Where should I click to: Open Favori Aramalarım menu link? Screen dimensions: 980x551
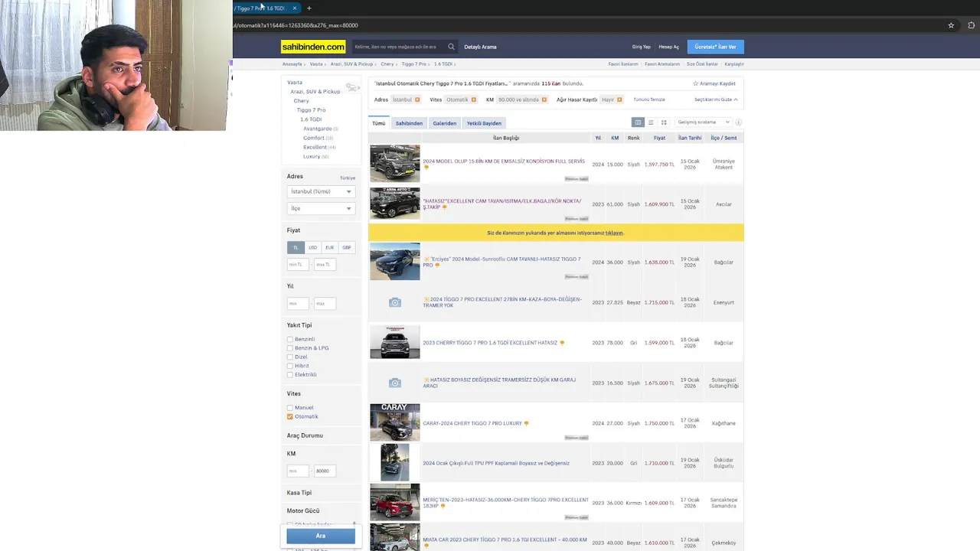coord(662,64)
